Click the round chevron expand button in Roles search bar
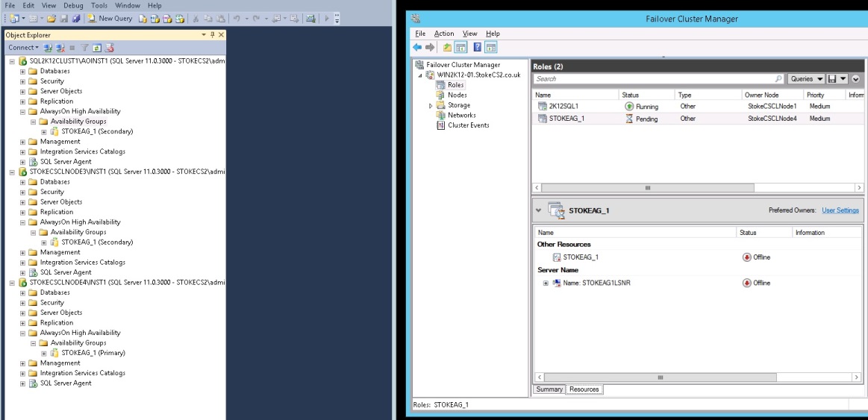The width and height of the screenshot is (868, 420). 856,79
